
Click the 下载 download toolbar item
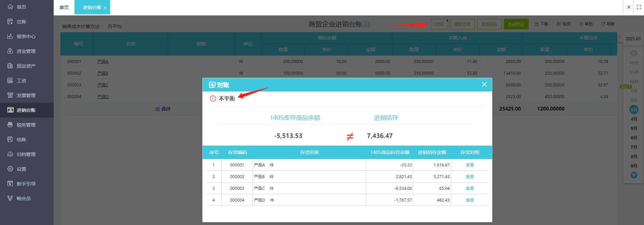coord(541,24)
